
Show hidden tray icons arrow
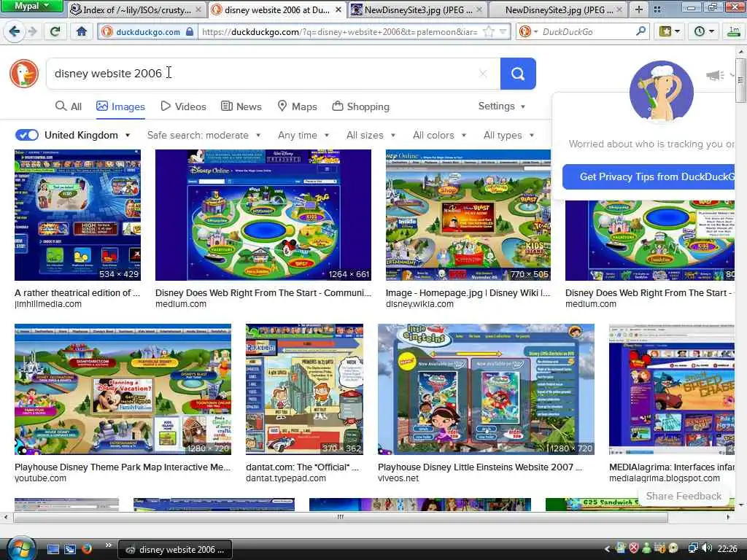[x=607, y=549]
